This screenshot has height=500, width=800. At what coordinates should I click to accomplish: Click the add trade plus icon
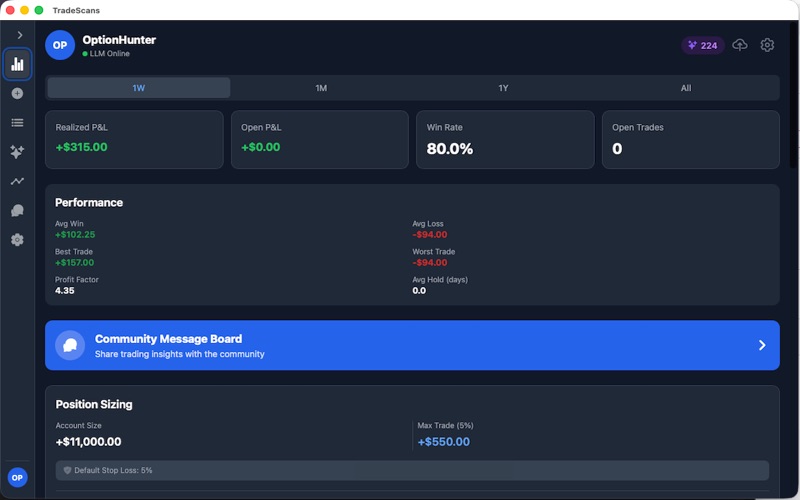(x=17, y=93)
